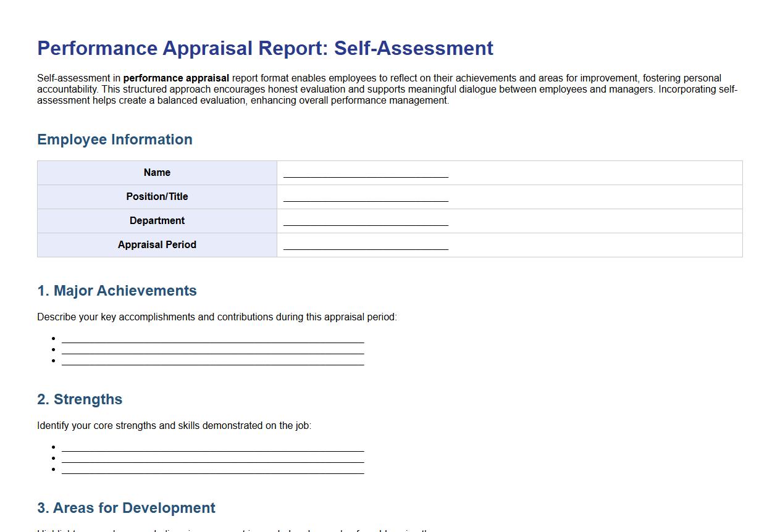
Task: Click the Appraisal Period label cell
Action: click(x=157, y=245)
